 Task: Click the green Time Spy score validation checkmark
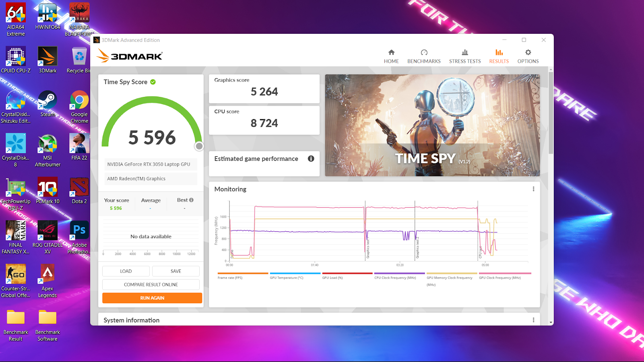click(153, 82)
